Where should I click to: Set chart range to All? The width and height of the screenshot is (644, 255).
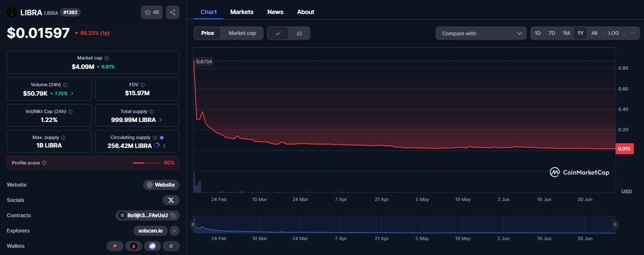pyautogui.click(x=594, y=33)
